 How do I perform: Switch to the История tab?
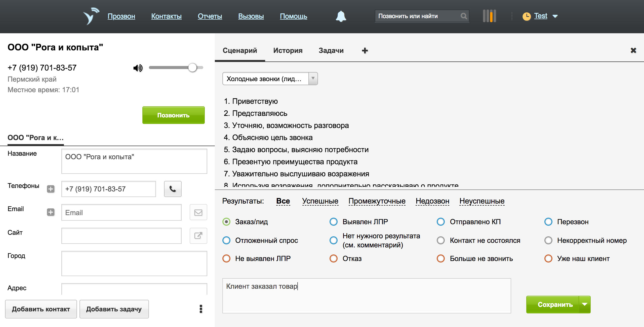[x=288, y=50]
